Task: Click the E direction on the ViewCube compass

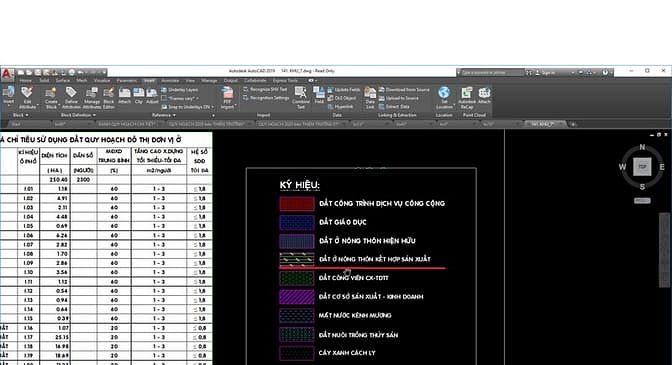Action: [x=662, y=167]
